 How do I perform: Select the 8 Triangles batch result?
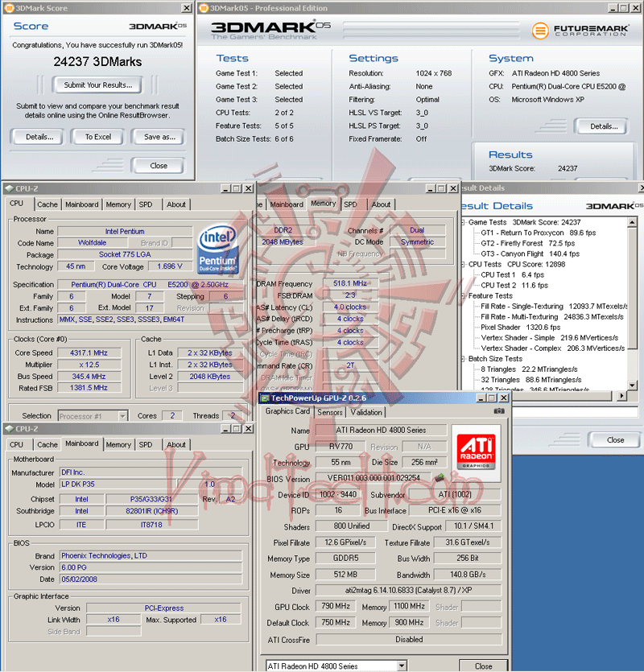pos(529,369)
